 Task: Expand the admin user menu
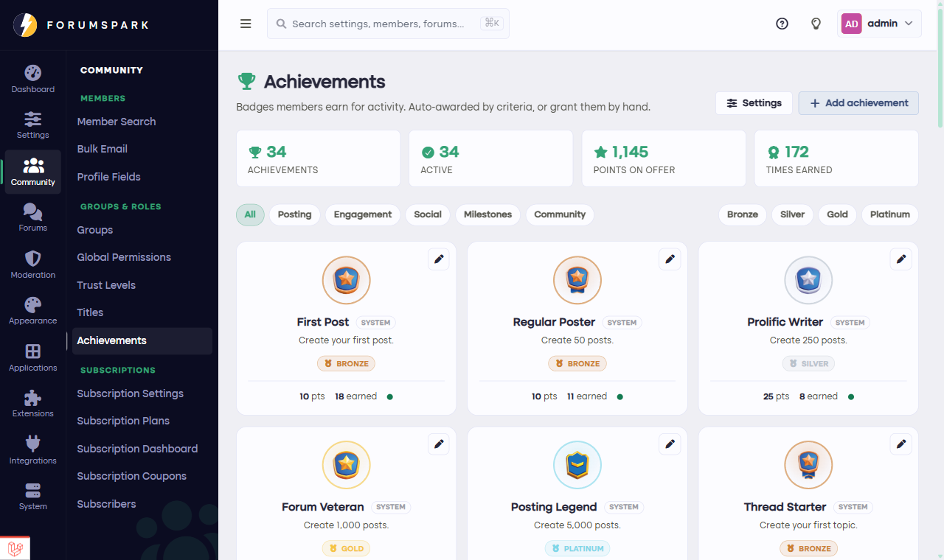point(880,24)
